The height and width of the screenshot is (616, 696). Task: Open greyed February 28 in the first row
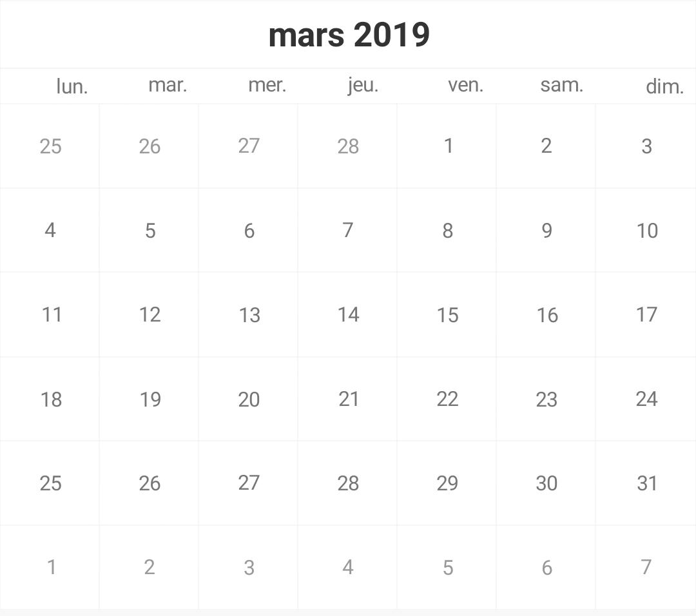[348, 146]
